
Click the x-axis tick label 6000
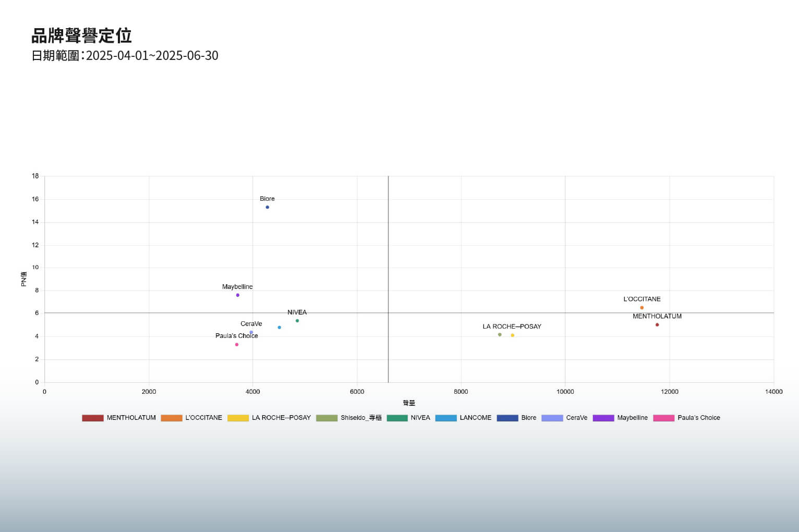click(357, 392)
